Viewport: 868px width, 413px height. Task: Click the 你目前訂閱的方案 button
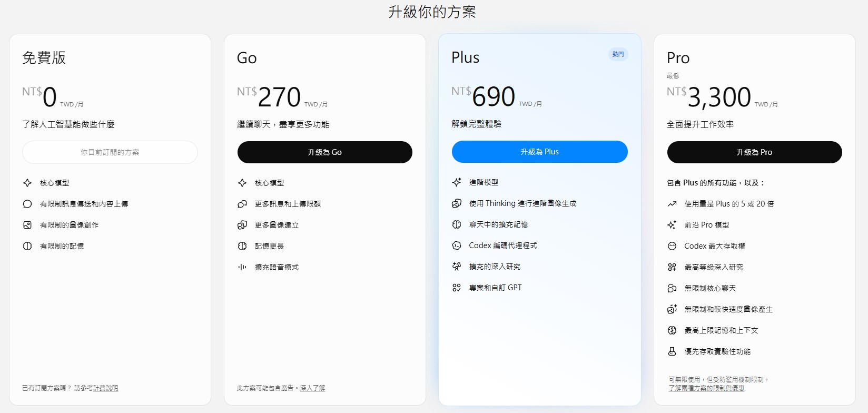110,152
